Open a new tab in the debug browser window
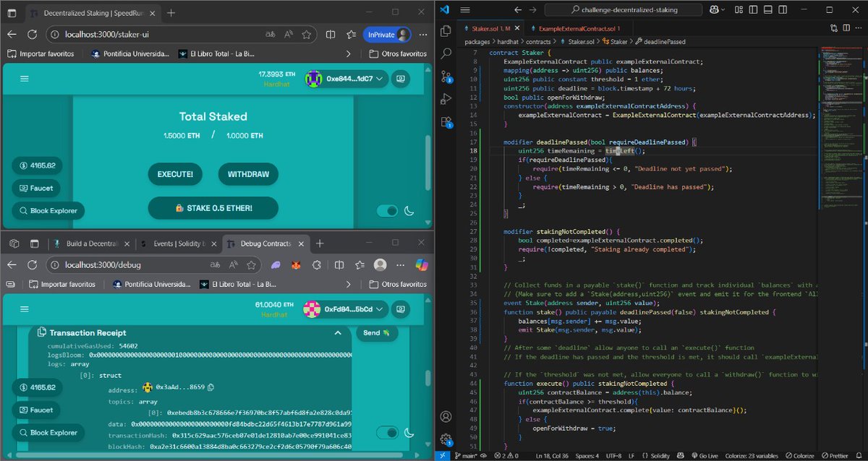868x461 pixels. coord(320,244)
